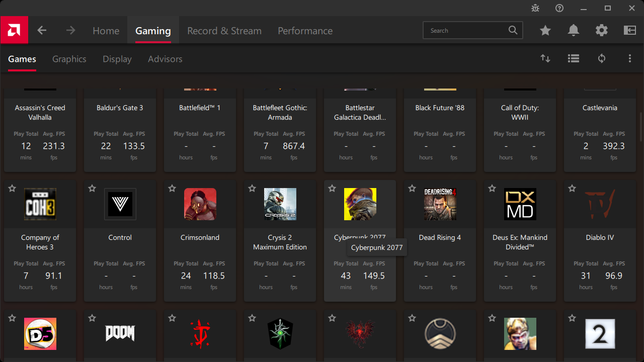
Task: Favorite Dead Rising 4 with its star
Action: tap(412, 189)
